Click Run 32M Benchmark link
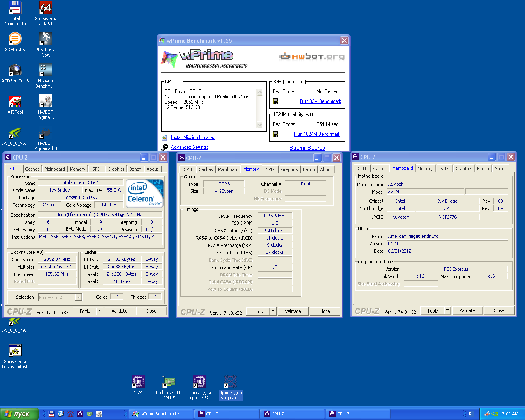The width and height of the screenshot is (525, 420). 320,101
